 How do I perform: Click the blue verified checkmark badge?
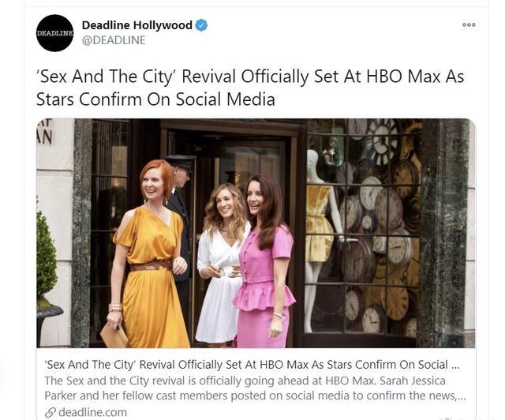tap(202, 25)
